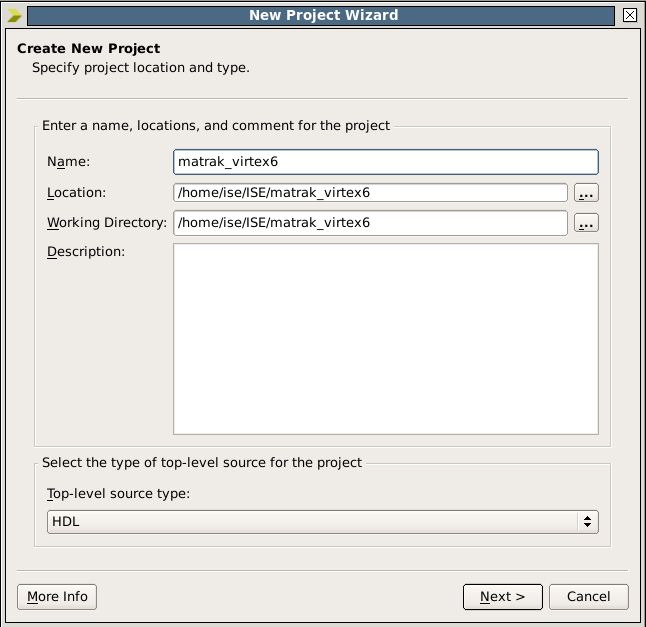This screenshot has width=646, height=627.
Task: Click the Location: label
Action: click(x=76, y=193)
